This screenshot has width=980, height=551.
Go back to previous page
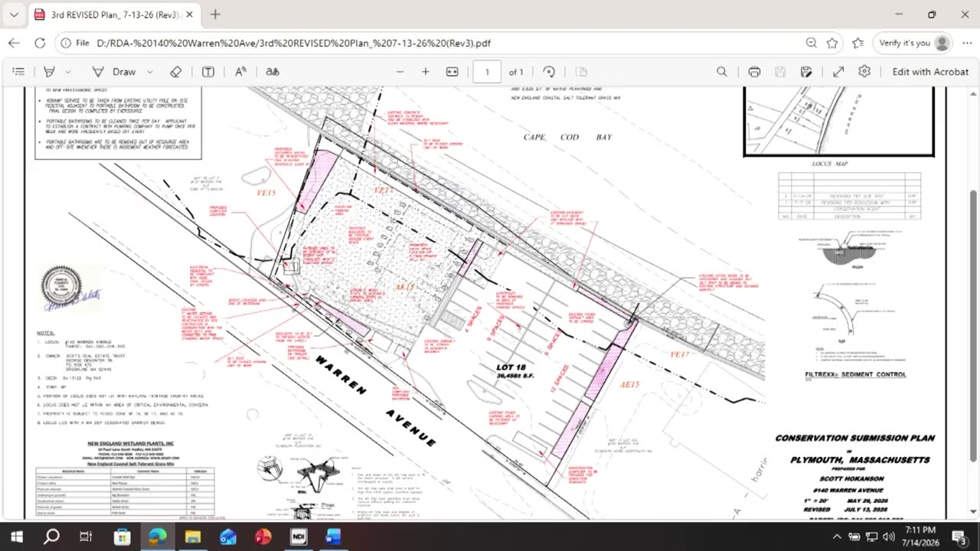(x=14, y=43)
